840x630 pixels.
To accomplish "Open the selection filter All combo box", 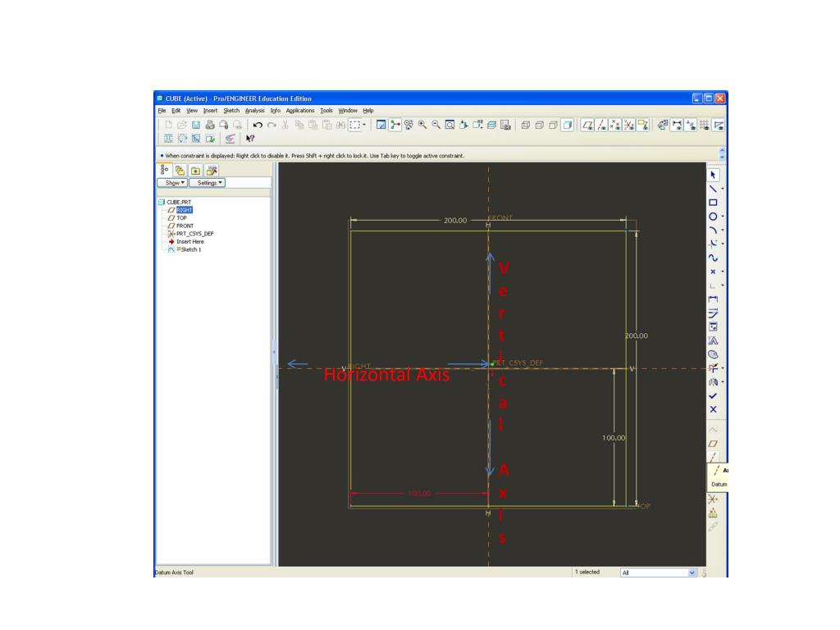I will coord(659,573).
